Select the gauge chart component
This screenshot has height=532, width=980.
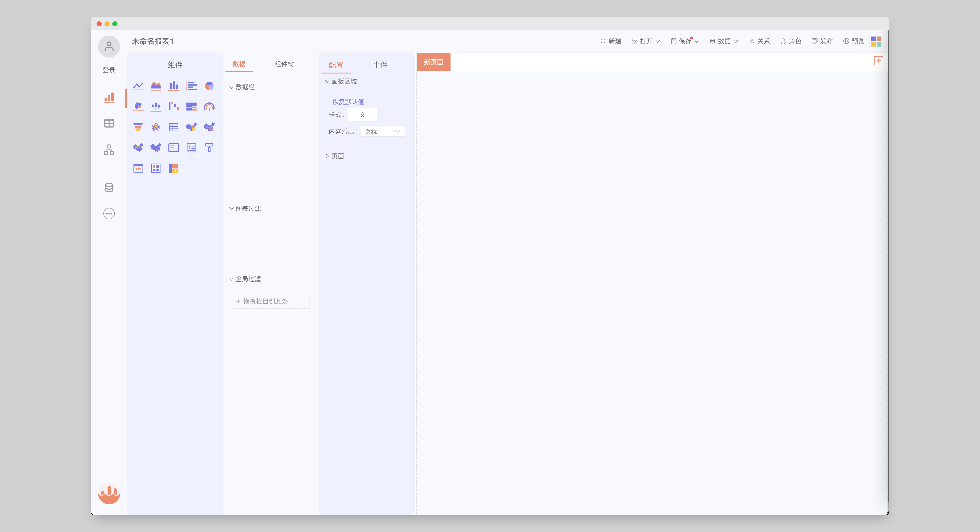click(x=209, y=107)
